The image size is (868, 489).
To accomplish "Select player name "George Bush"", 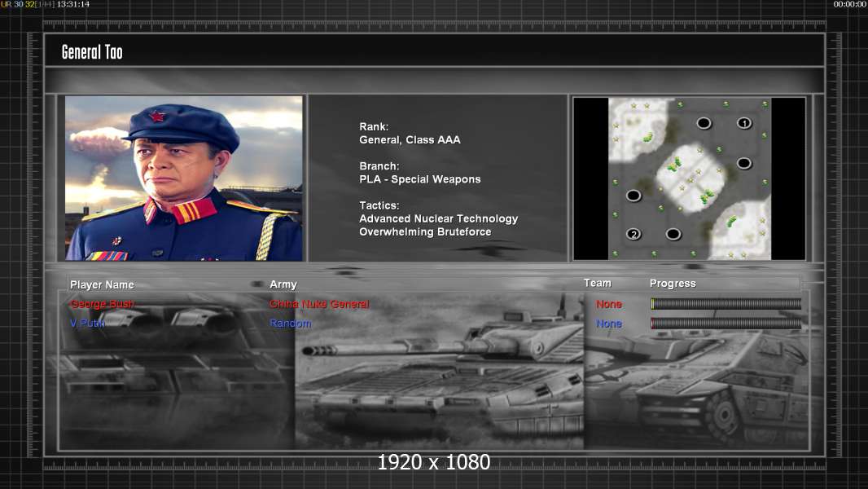I will click(x=102, y=304).
